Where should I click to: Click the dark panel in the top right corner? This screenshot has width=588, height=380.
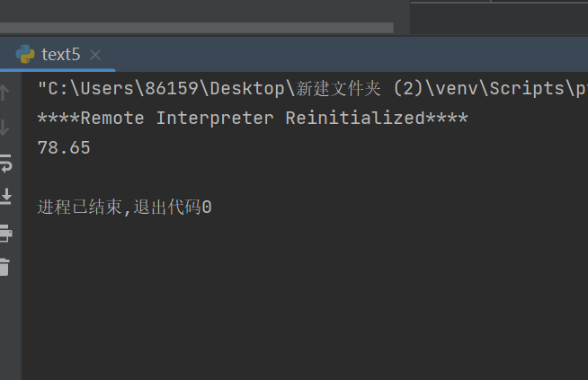click(x=499, y=18)
